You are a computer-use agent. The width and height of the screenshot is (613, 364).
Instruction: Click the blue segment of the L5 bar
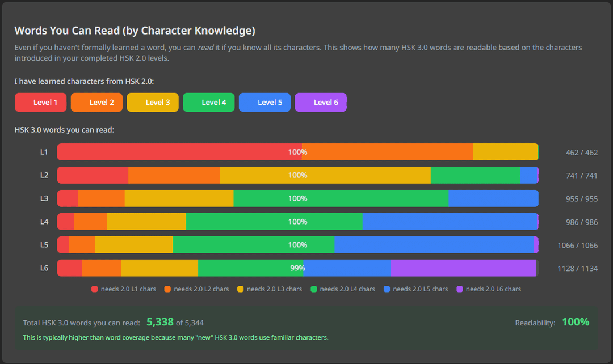pyautogui.click(x=433, y=245)
